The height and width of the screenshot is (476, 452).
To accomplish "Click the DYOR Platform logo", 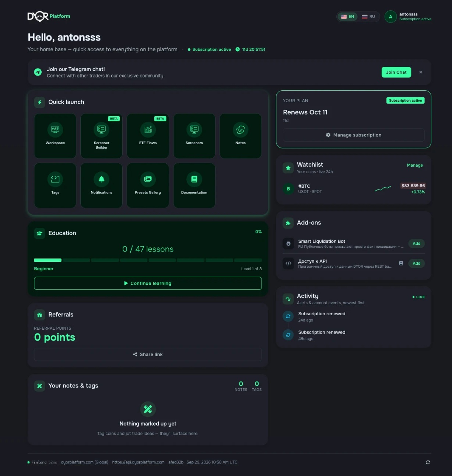I will pos(49,16).
